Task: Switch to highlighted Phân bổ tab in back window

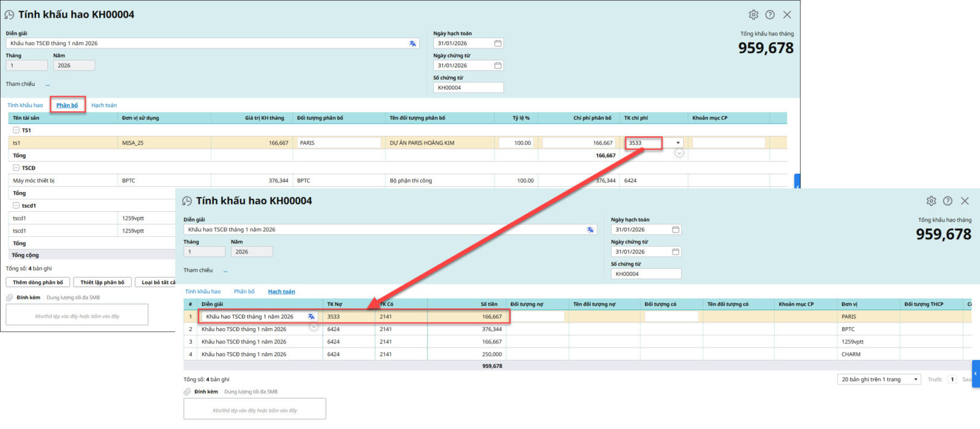Action: tap(67, 105)
